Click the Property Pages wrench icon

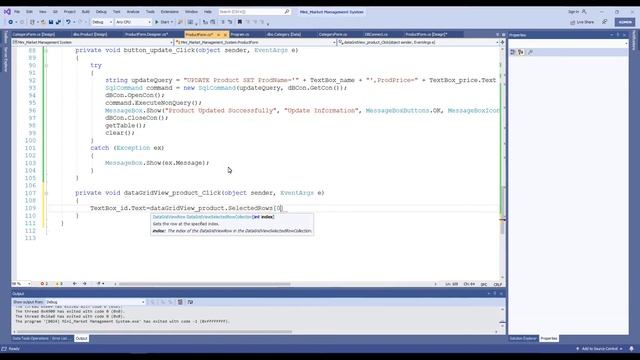(530, 52)
